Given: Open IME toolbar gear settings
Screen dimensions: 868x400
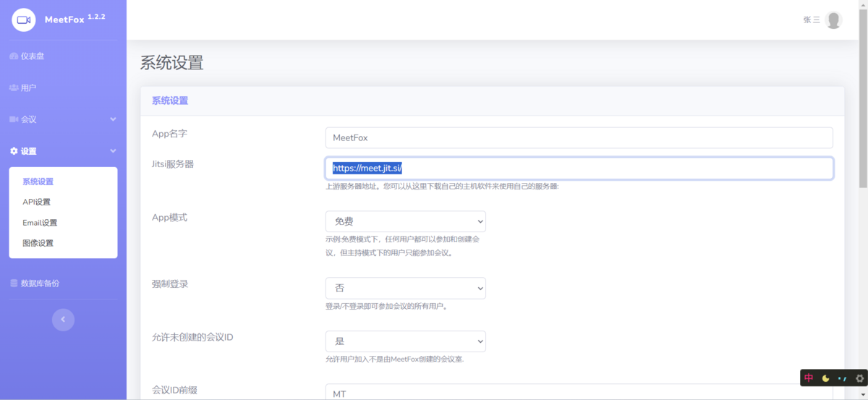Looking at the screenshot, I should coord(859,378).
